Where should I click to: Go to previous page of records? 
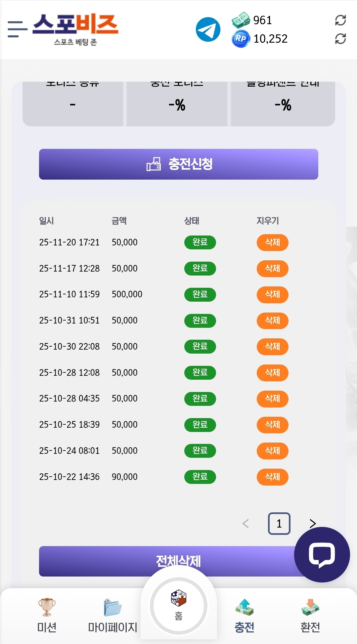click(245, 523)
